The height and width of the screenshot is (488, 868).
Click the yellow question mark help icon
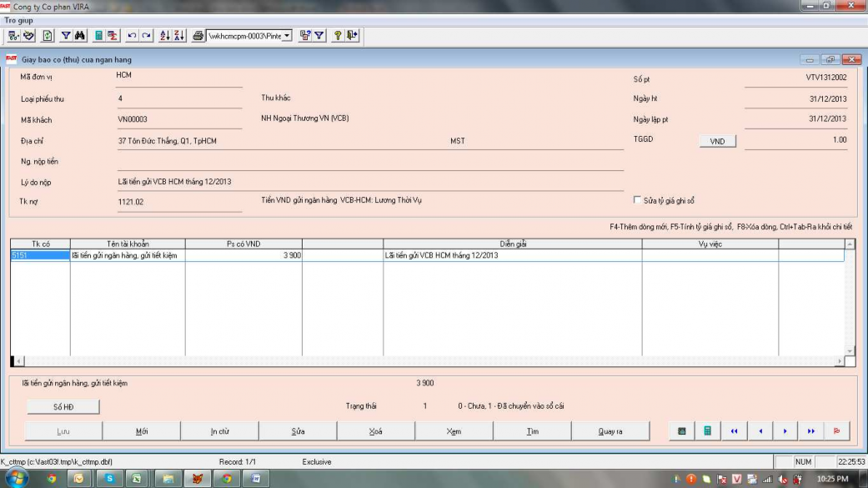point(338,36)
